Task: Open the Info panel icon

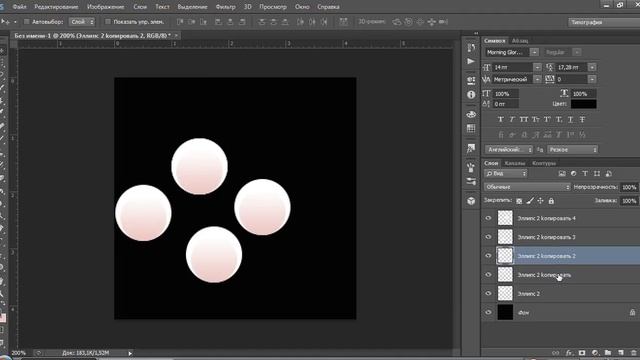Action: pos(471,95)
